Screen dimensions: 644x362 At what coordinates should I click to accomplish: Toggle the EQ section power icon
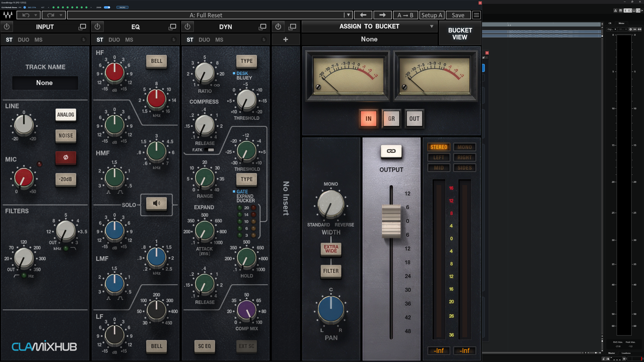pyautogui.click(x=97, y=26)
